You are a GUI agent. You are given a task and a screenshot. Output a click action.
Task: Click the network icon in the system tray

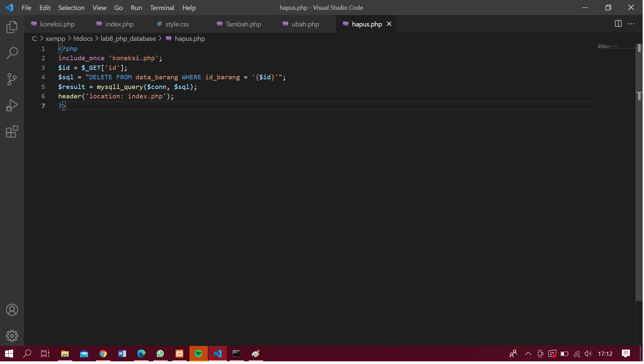[577, 354]
